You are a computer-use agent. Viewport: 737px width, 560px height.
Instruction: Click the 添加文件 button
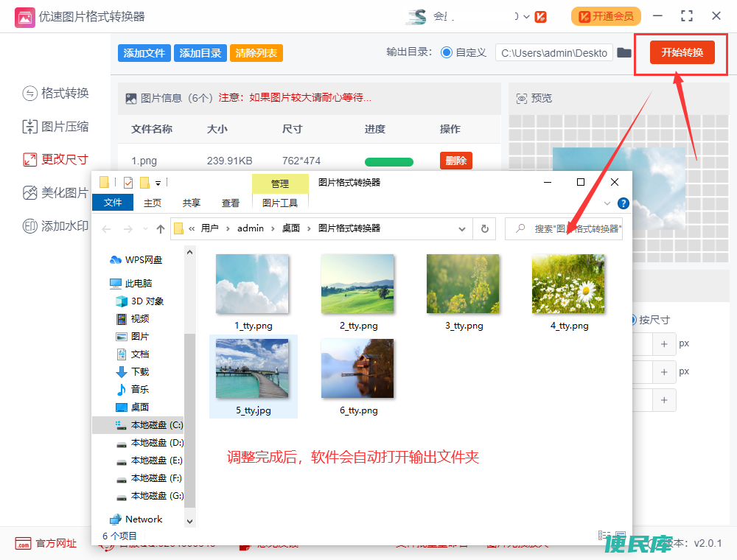(x=144, y=53)
